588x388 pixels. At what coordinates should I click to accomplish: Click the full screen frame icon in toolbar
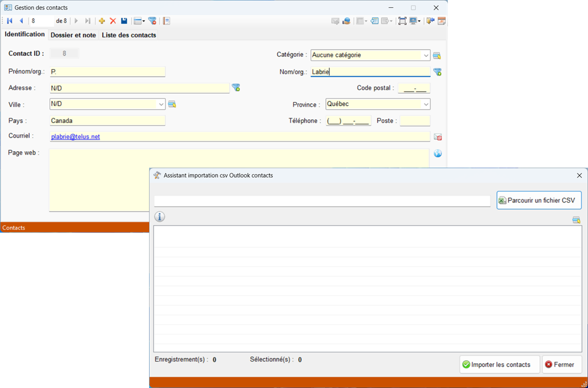pos(402,21)
